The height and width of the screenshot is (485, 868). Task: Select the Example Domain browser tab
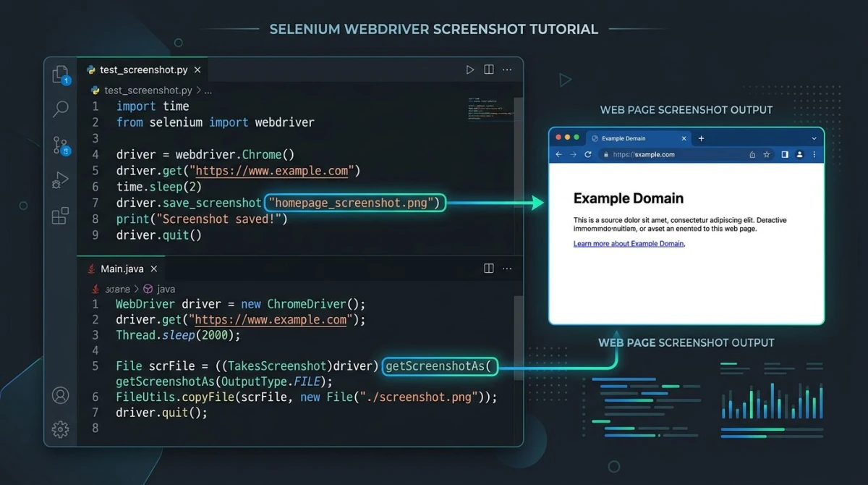tap(639, 138)
